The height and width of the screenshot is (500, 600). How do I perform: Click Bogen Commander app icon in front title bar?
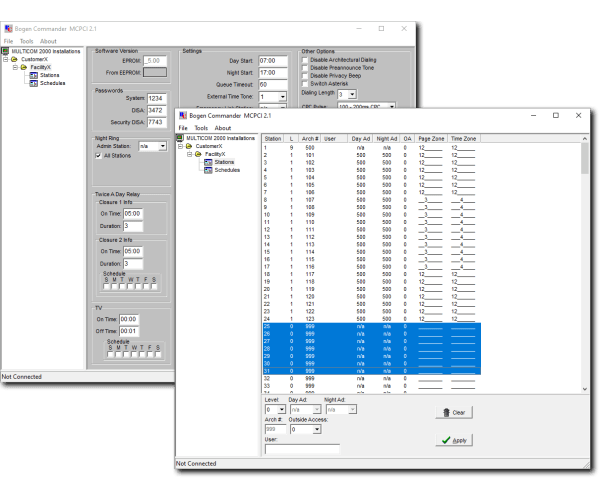coord(183,116)
